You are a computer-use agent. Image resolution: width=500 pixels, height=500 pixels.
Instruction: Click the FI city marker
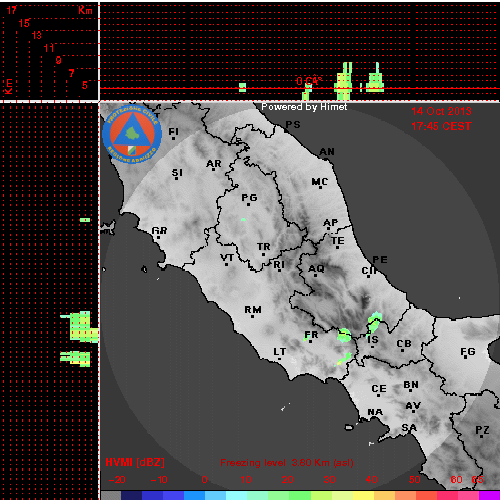point(173,138)
